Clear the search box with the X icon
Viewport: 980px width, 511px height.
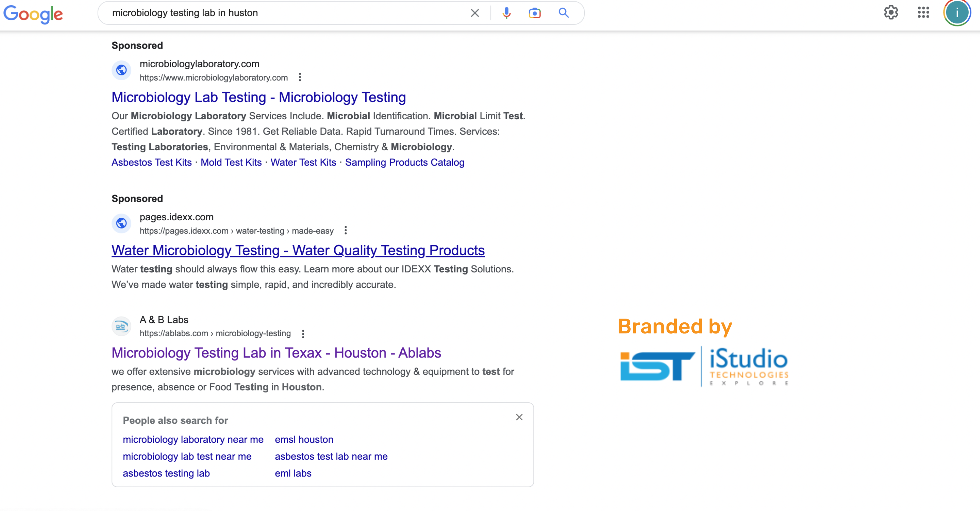(x=474, y=13)
